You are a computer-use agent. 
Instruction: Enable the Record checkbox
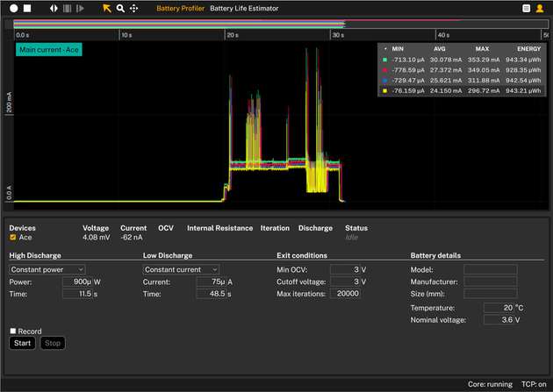point(12,331)
